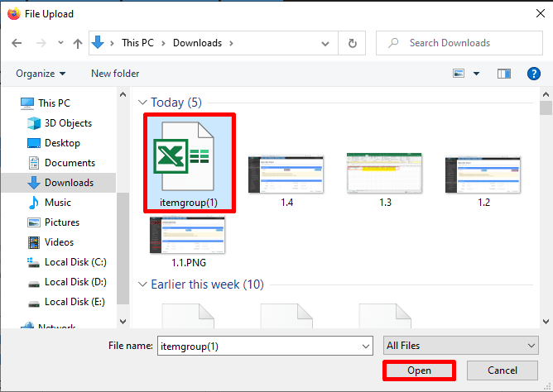Select the 1.4 image thumbnail
Image resolution: width=553 pixels, height=392 pixels.
pyautogui.click(x=286, y=174)
